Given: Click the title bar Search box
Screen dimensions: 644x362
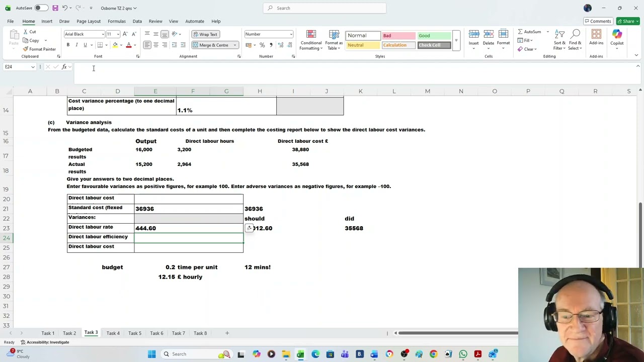Looking at the screenshot, I should coord(325,8).
